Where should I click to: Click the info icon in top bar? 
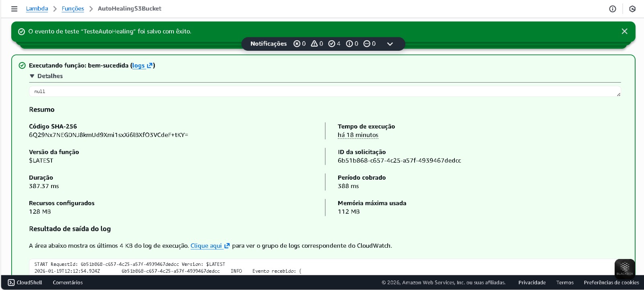tap(612, 9)
